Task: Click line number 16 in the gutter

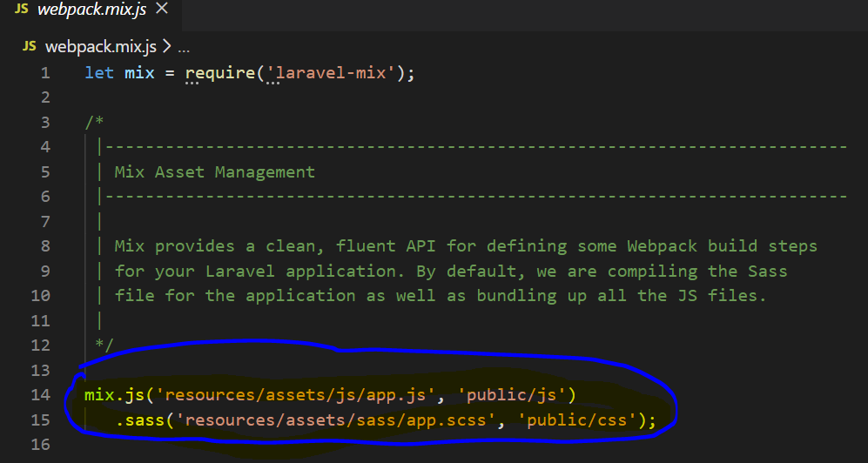Action: coord(41,446)
